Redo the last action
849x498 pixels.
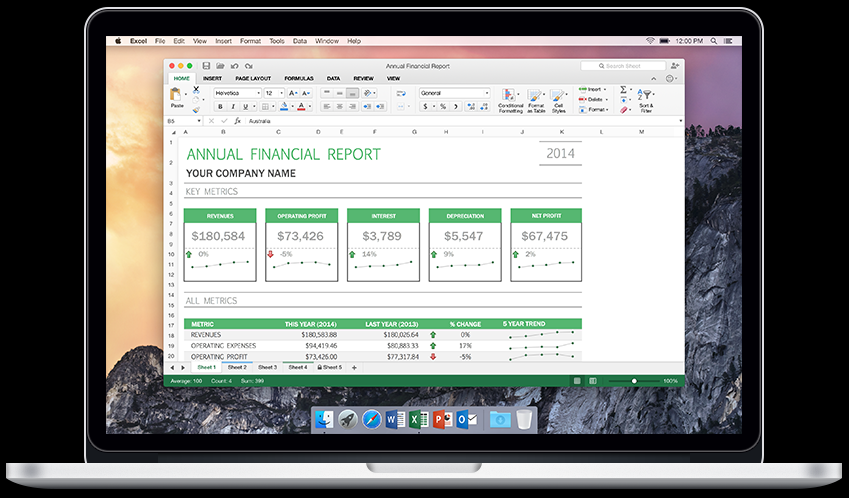[x=249, y=66]
